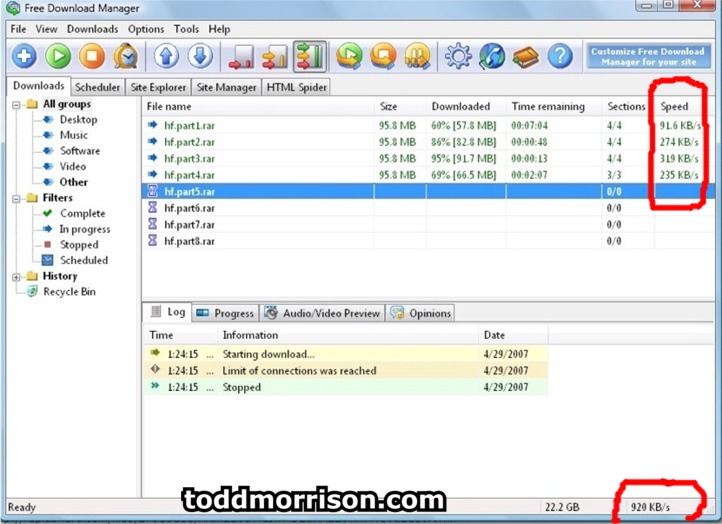The width and height of the screenshot is (722, 524).
Task: Select the hf.part7.rar queued download
Action: point(428,225)
